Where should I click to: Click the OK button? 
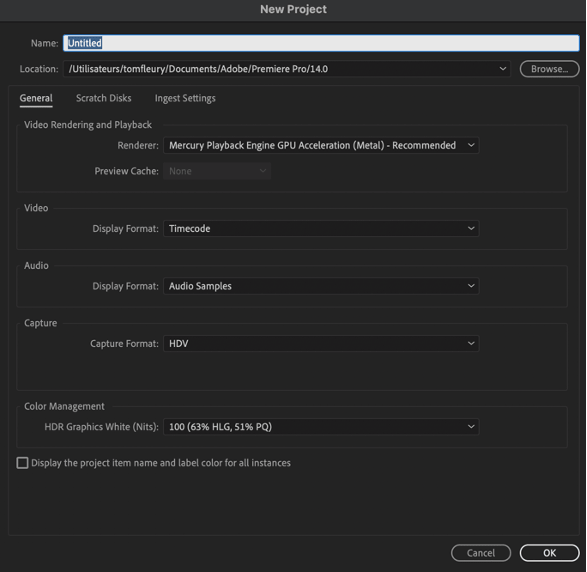click(549, 553)
